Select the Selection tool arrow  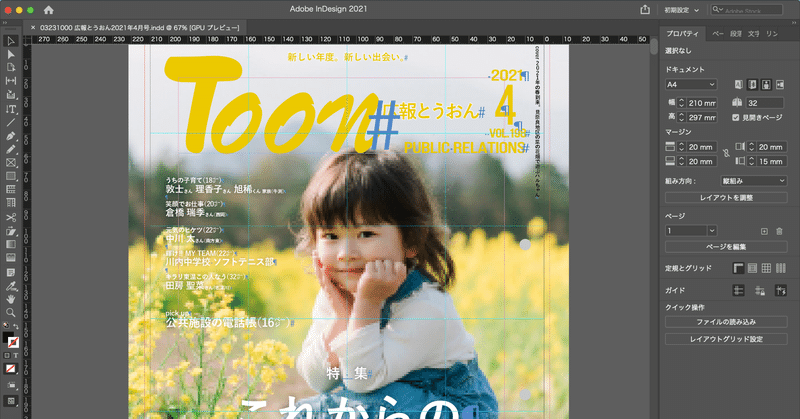[x=11, y=41]
